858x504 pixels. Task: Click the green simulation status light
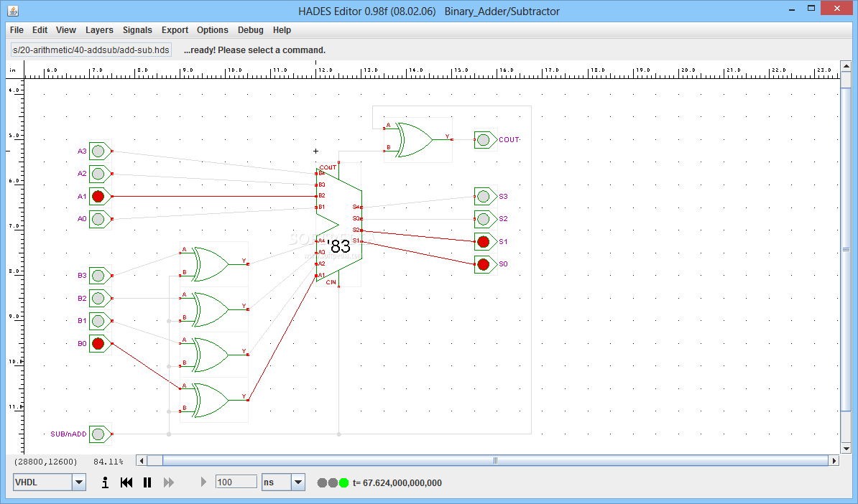343,482
